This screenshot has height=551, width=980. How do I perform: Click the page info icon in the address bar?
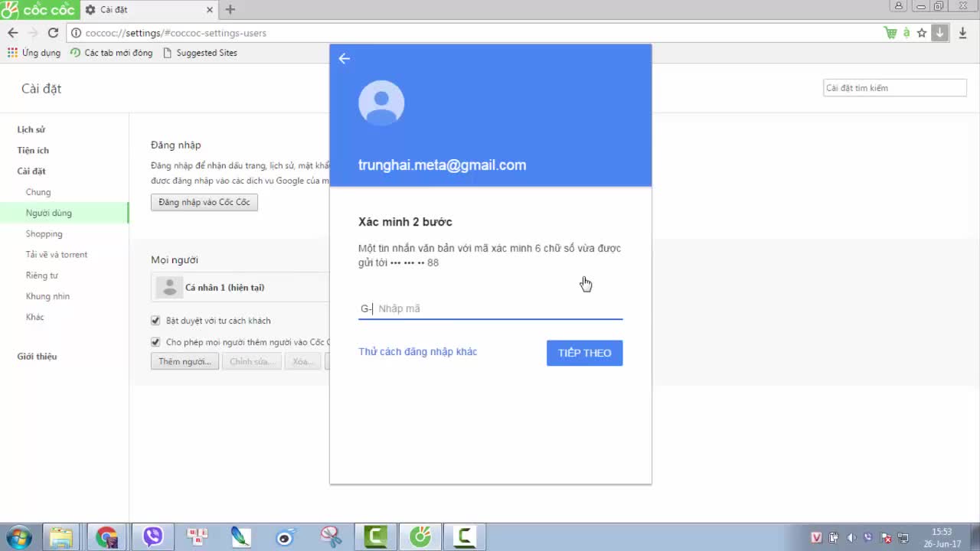coord(77,33)
